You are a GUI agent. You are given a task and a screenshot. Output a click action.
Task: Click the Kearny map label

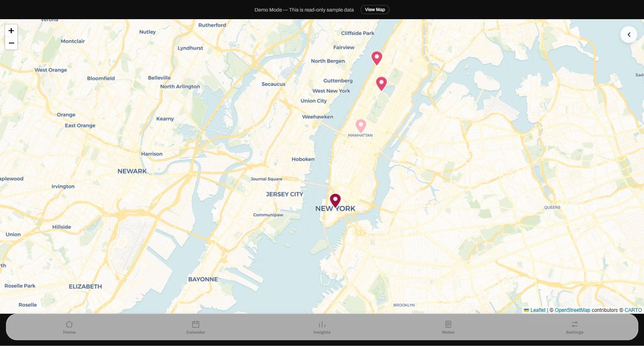tap(165, 119)
